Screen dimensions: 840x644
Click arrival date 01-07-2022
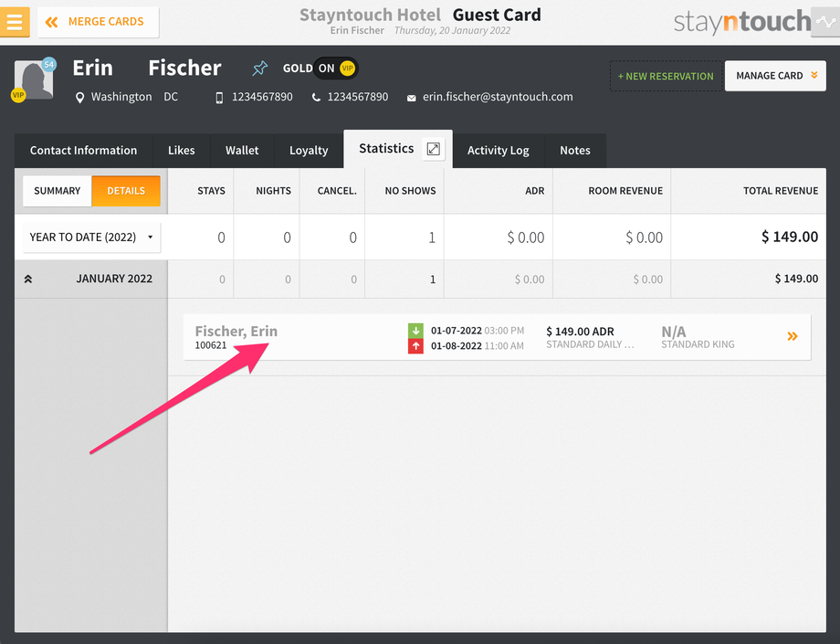(457, 331)
